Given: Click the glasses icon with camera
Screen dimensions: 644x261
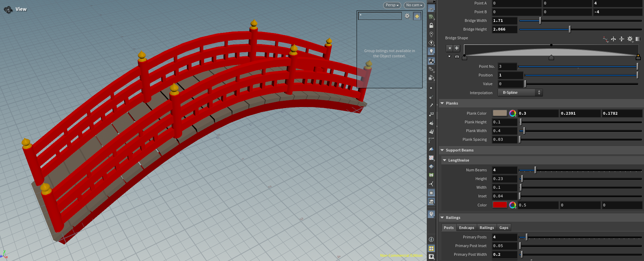Looking at the screenshot, I should tap(431, 78).
